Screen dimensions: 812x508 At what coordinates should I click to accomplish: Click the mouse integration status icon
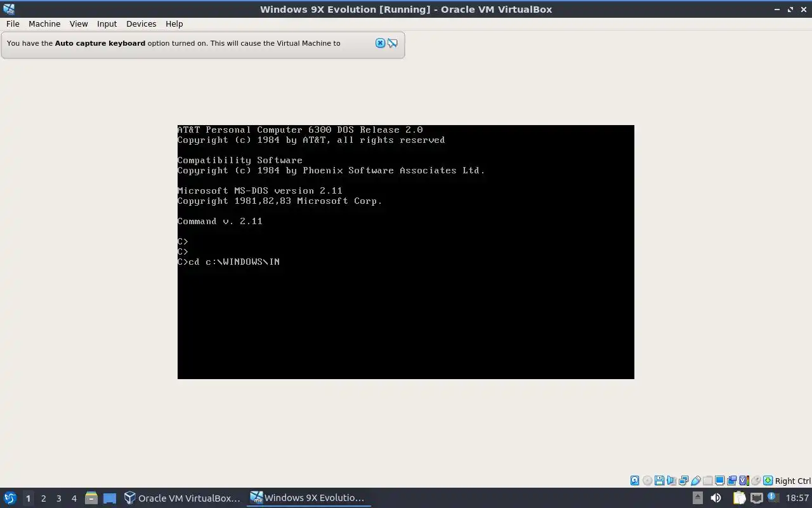click(x=756, y=481)
